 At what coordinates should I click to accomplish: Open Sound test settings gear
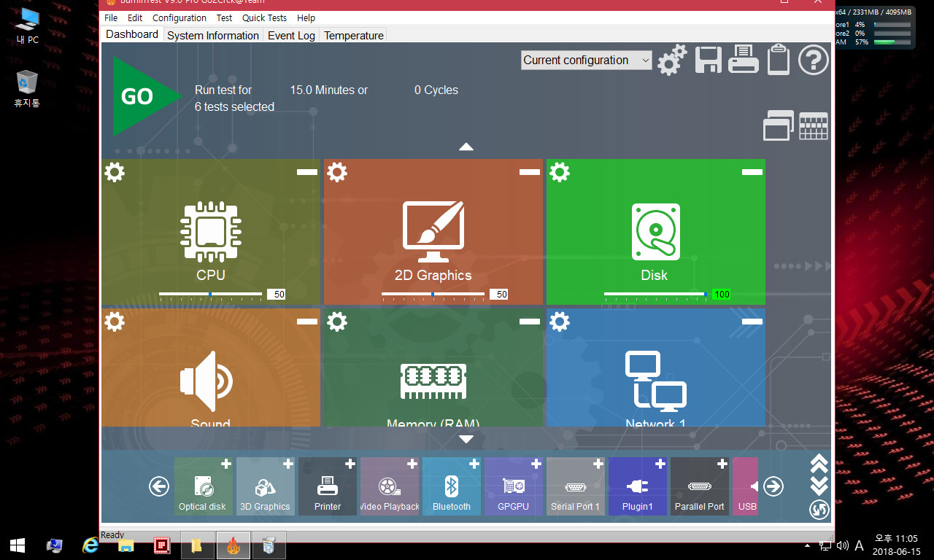[115, 321]
